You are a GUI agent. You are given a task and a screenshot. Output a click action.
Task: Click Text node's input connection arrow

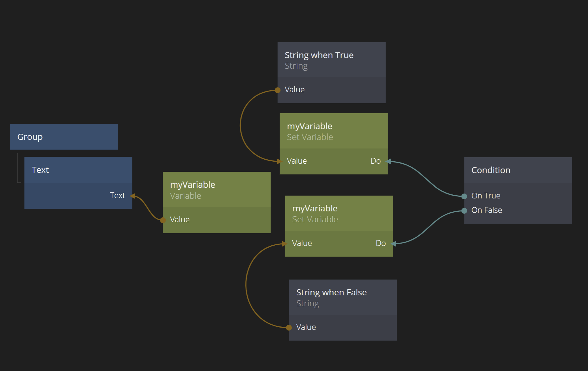click(133, 196)
